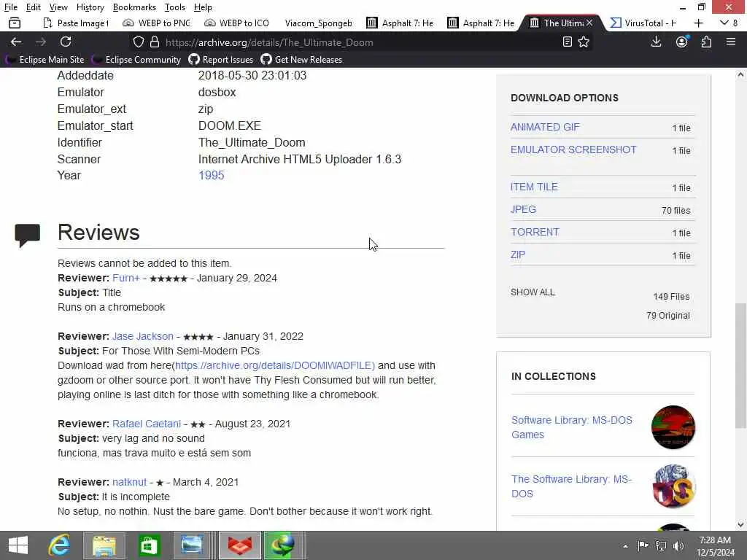Screen dimensions: 747x560
Task: Open the Firefox View icon left of the tabs
Action: (15, 23)
